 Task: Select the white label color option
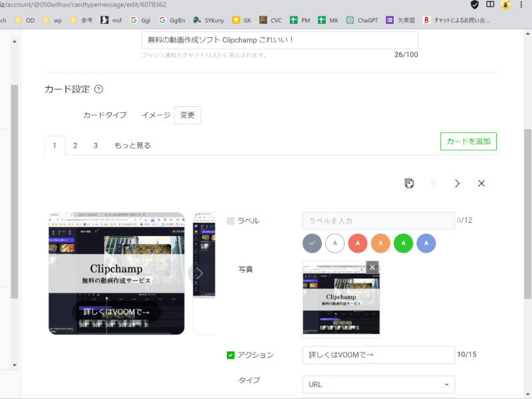pos(335,243)
